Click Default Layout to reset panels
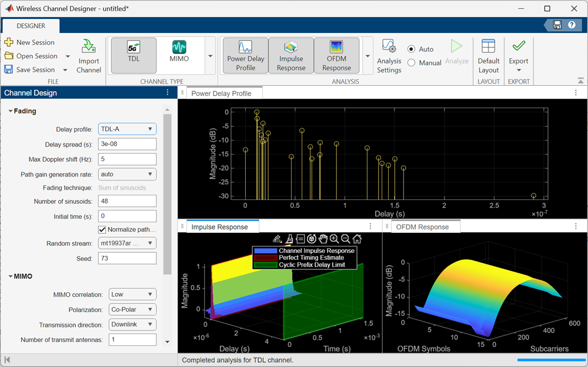 pos(488,55)
